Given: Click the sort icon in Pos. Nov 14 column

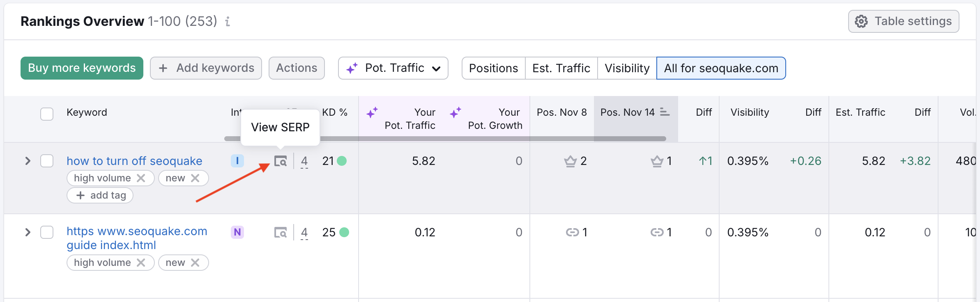Looking at the screenshot, I should 665,112.
